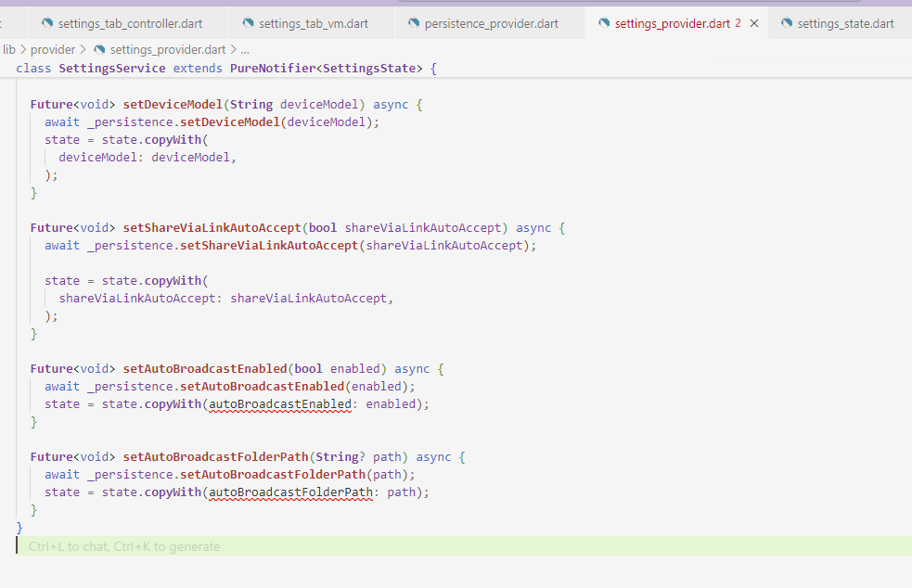Click shareViaLinkAutoAccept: named argument
The width and height of the screenshot is (912, 588).
140,299
